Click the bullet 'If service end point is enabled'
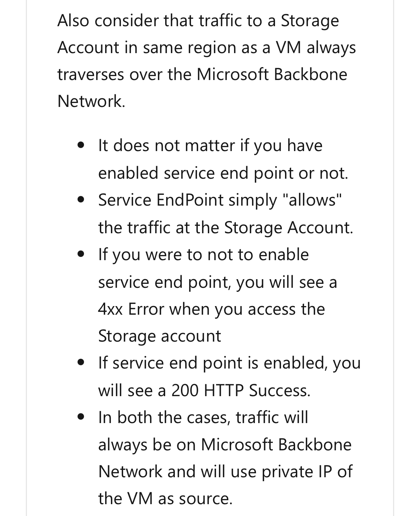The height and width of the screenshot is (516, 420). click(x=229, y=376)
